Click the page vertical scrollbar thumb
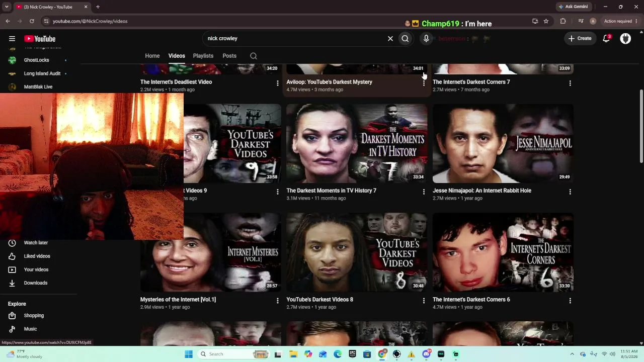The width and height of the screenshot is (644, 362). [641, 126]
